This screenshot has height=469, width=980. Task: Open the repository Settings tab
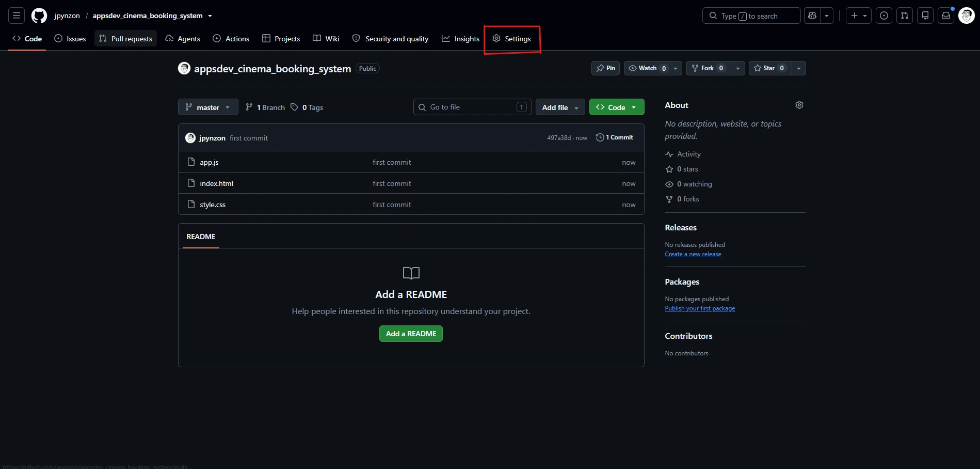pyautogui.click(x=512, y=39)
